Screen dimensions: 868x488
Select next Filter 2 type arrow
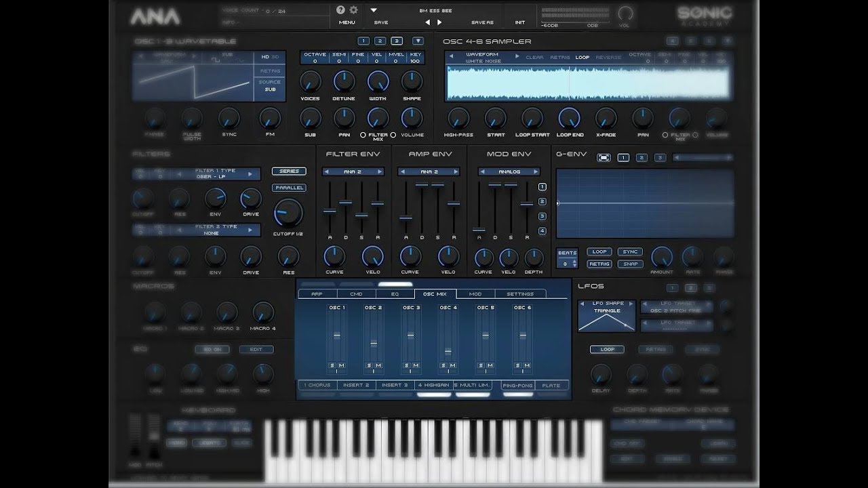click(x=250, y=230)
